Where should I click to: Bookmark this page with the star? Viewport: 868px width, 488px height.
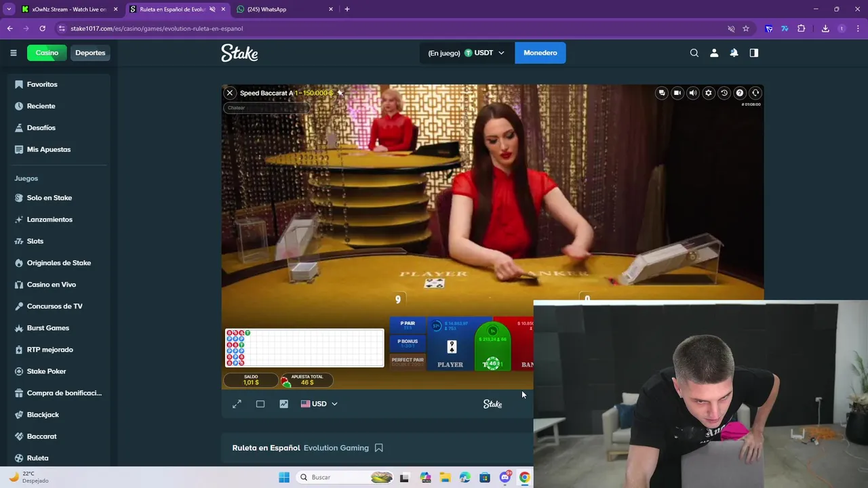746,28
